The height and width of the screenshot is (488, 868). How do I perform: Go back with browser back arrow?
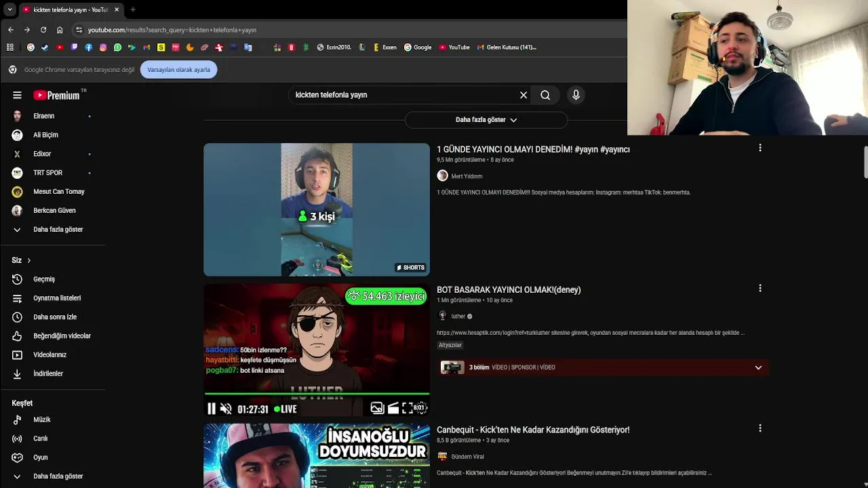coord(11,30)
